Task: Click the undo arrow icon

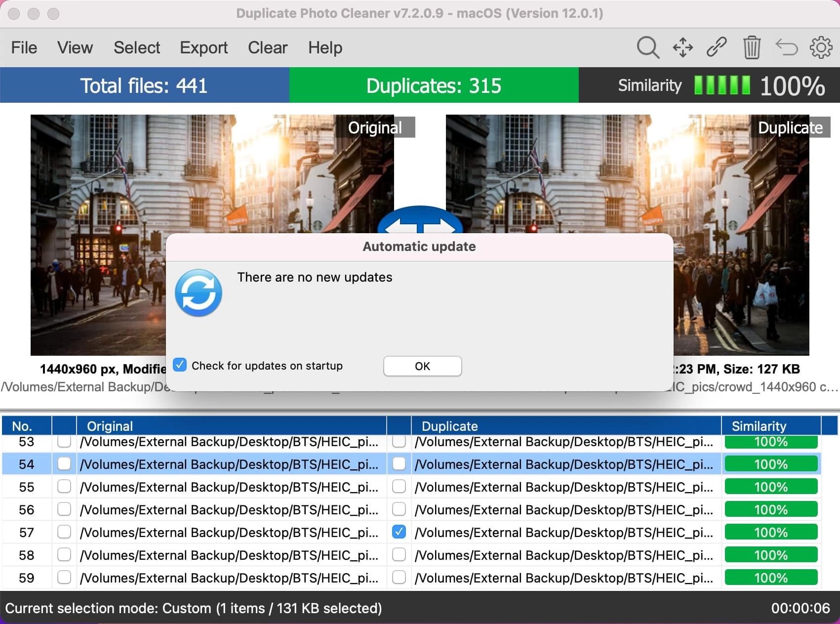Action: [x=786, y=47]
